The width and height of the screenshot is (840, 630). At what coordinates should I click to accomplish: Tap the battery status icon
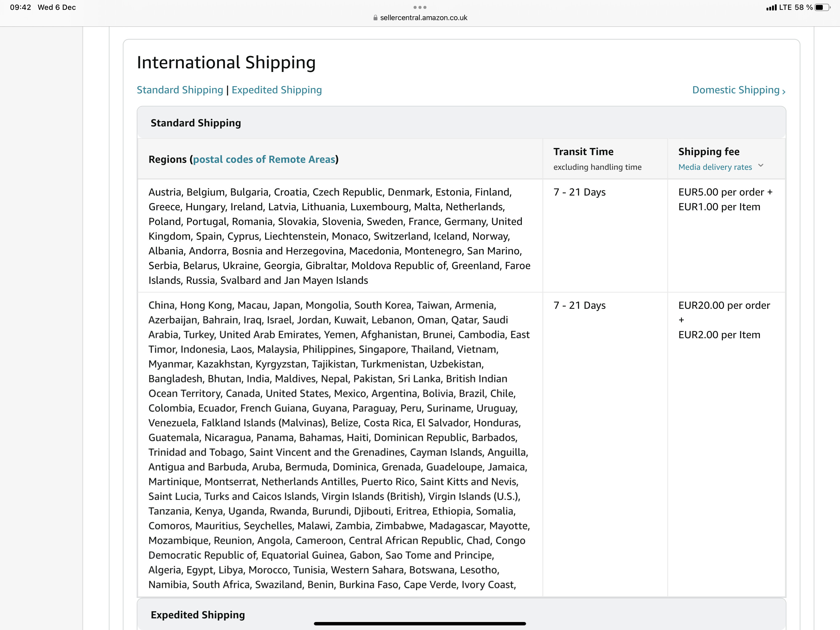coord(822,7)
